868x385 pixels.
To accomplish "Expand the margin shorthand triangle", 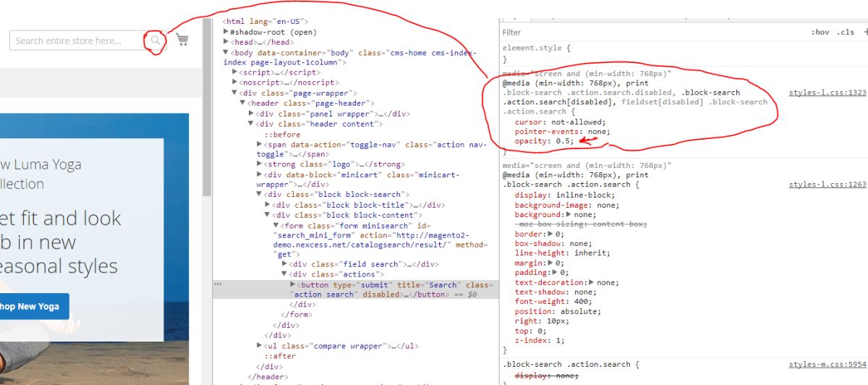I will coord(550,263).
